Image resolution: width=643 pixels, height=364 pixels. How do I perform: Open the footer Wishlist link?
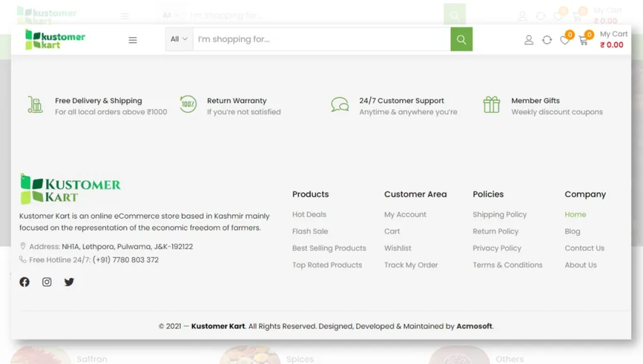pyautogui.click(x=397, y=248)
